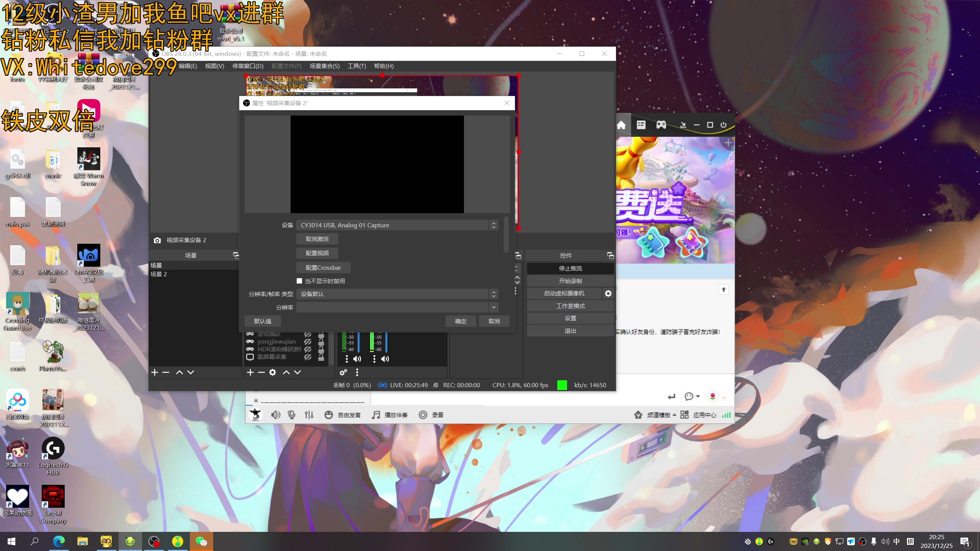The image size is (980, 551).
Task: Open the second mixer channel options dots
Action: point(374,359)
